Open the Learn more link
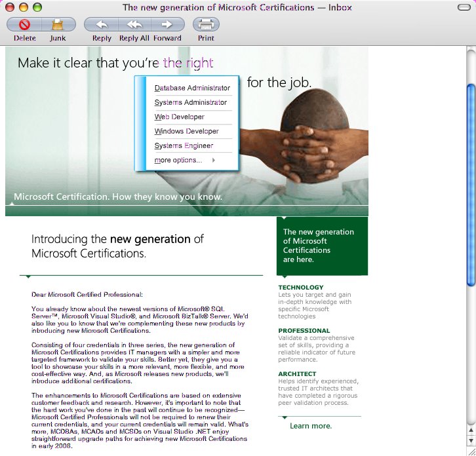 point(311,426)
